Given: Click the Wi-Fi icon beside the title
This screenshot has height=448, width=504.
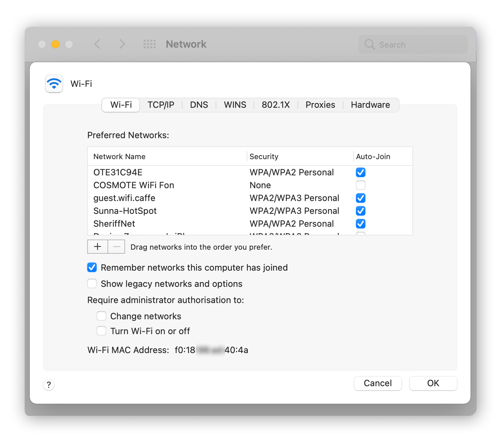Looking at the screenshot, I should pos(54,83).
